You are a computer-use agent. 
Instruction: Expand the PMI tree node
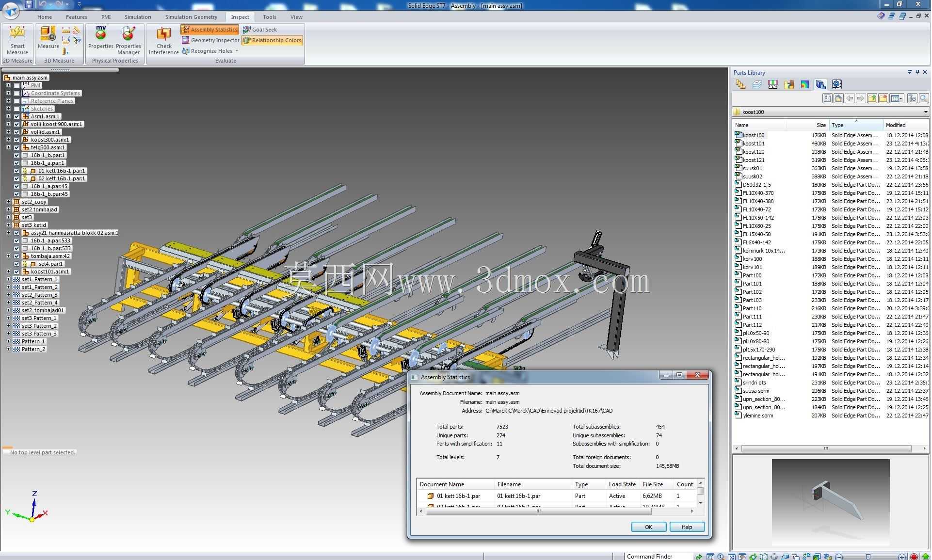point(8,85)
